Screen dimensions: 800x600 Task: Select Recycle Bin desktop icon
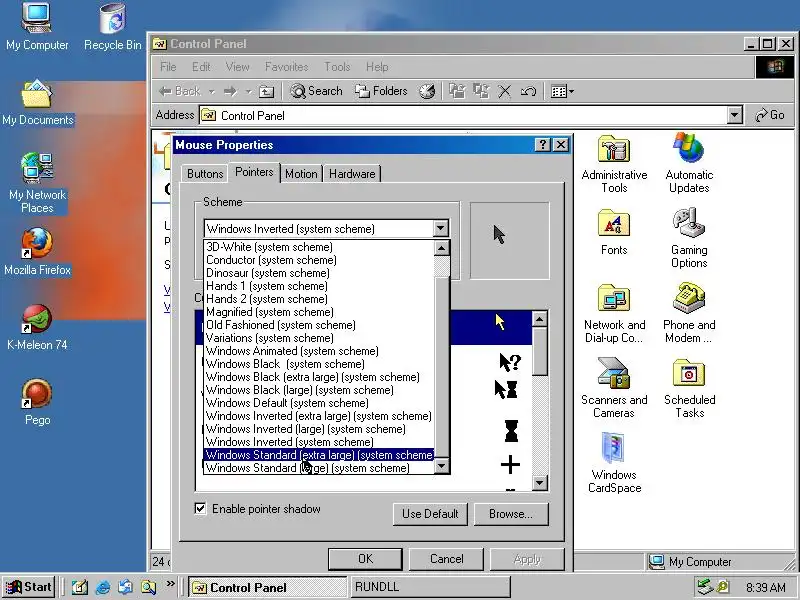tap(113, 27)
